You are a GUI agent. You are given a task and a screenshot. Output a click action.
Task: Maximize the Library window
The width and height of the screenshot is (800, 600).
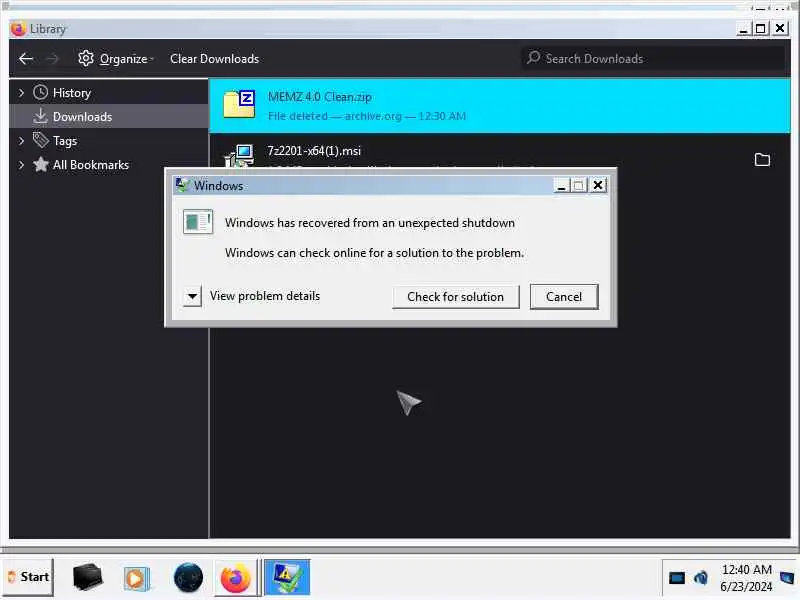760,29
